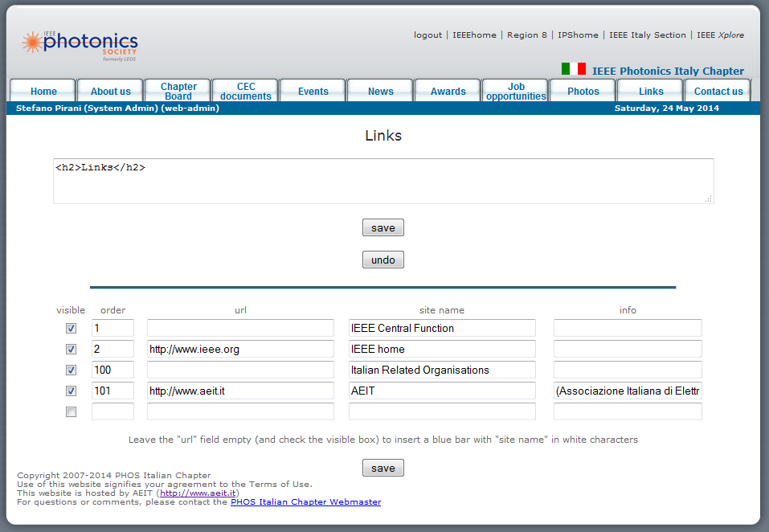Image resolution: width=769 pixels, height=532 pixels.
Task: Click the url field for Italian Related Organisations
Action: coord(240,370)
